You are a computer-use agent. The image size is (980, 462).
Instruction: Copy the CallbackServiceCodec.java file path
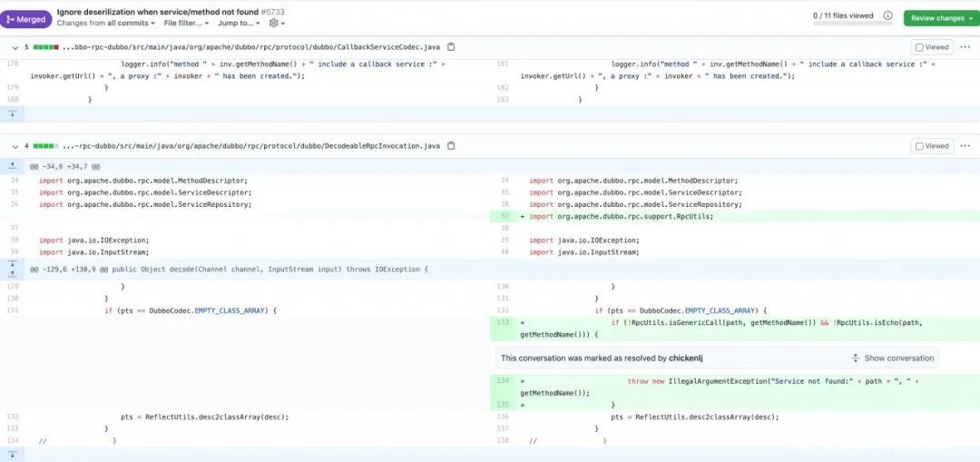click(x=451, y=46)
